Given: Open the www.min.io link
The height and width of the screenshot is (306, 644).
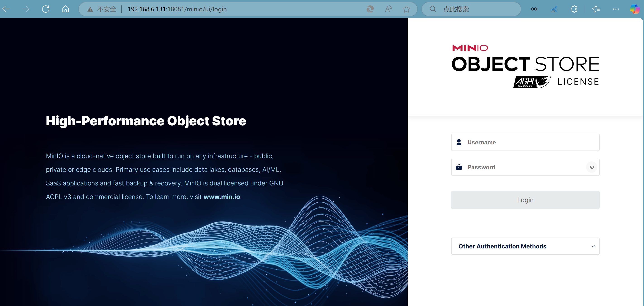Looking at the screenshot, I should (222, 197).
